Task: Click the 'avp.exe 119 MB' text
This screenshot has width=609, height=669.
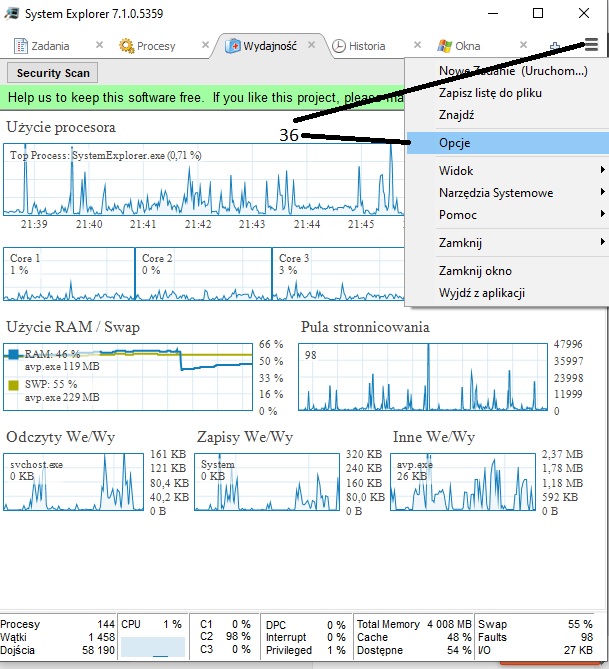Action: (x=62, y=366)
